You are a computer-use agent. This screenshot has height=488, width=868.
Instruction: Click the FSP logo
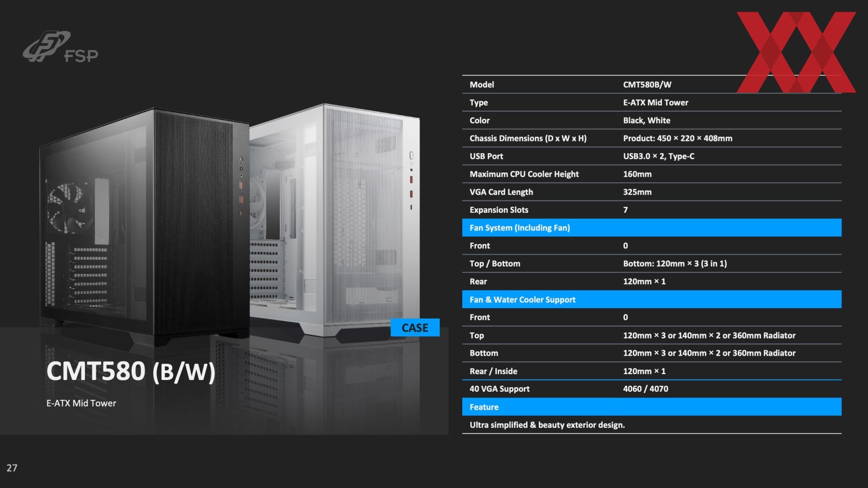(x=61, y=47)
